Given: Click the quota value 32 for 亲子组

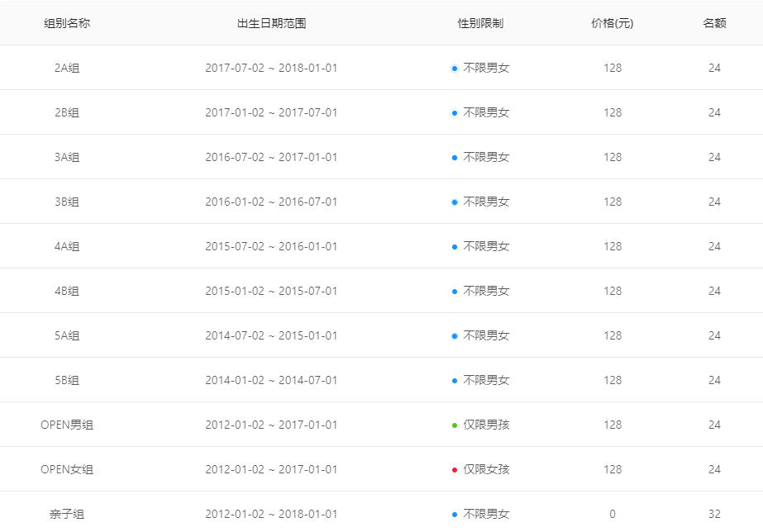Looking at the screenshot, I should (x=714, y=514).
